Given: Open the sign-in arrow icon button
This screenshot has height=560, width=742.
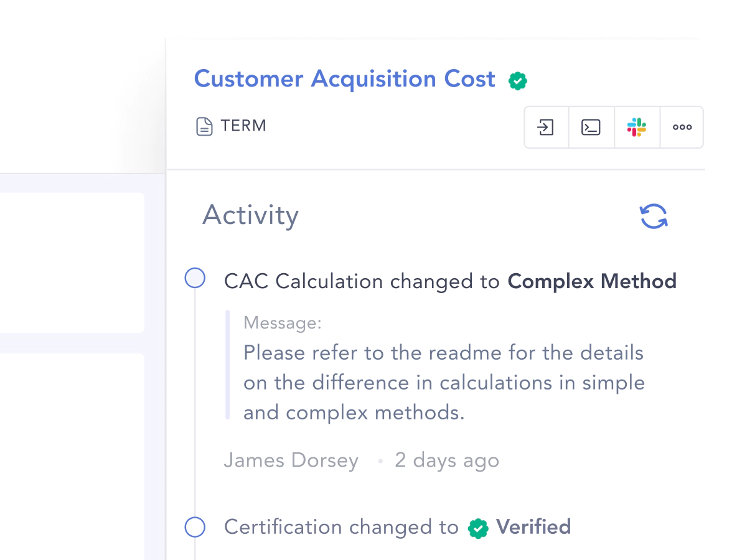Looking at the screenshot, I should (546, 127).
